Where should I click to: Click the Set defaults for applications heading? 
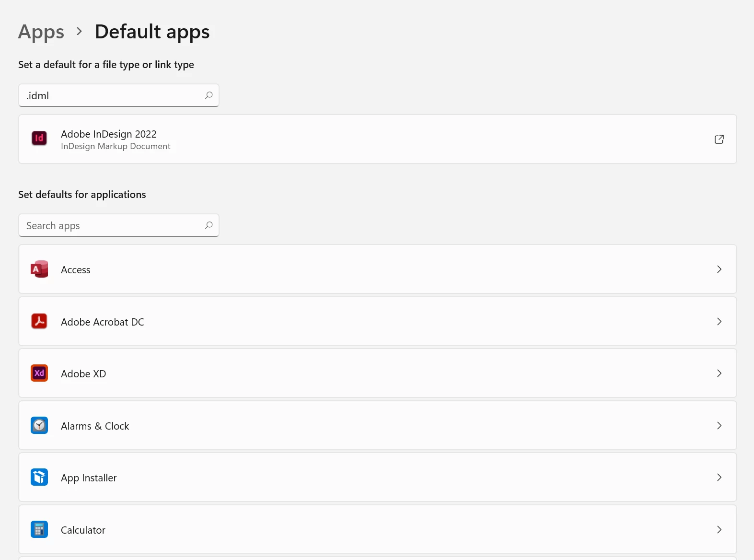[82, 195]
